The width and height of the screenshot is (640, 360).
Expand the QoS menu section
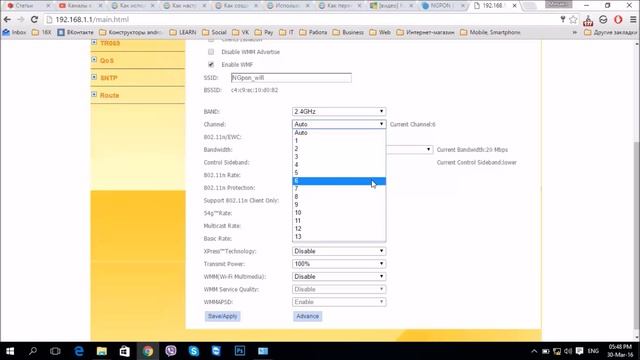click(x=94, y=60)
